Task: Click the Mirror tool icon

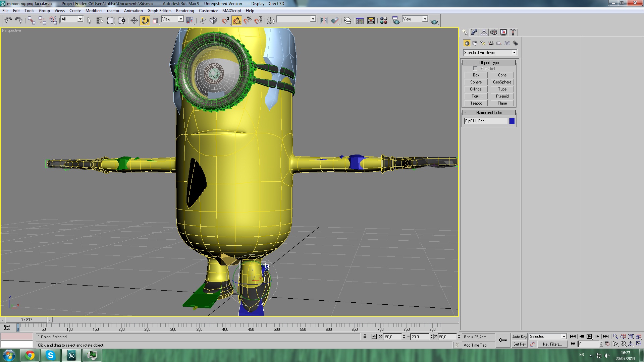Action: point(324,21)
